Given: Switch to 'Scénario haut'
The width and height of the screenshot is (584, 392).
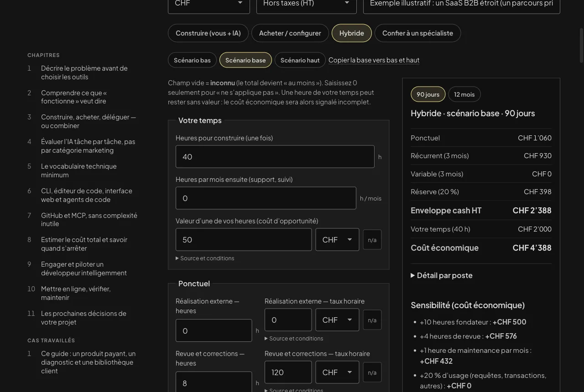Looking at the screenshot, I should [300, 60].
